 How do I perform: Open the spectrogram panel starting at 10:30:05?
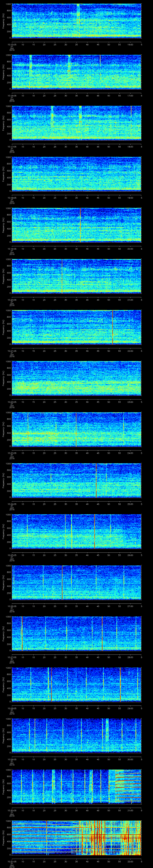[77, 787]
